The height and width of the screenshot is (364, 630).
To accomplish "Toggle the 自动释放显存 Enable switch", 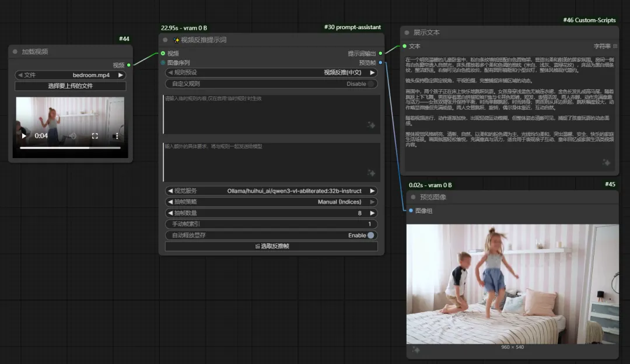I will click(371, 236).
